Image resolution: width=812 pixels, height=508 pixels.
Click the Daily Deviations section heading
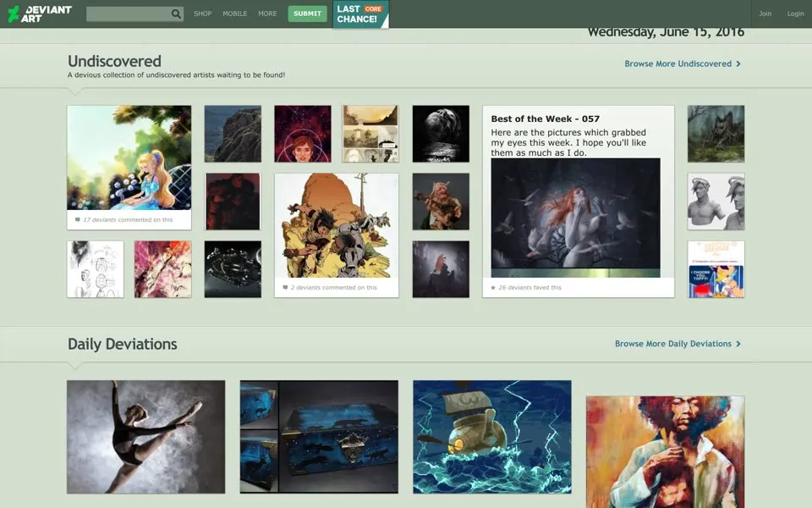(122, 345)
